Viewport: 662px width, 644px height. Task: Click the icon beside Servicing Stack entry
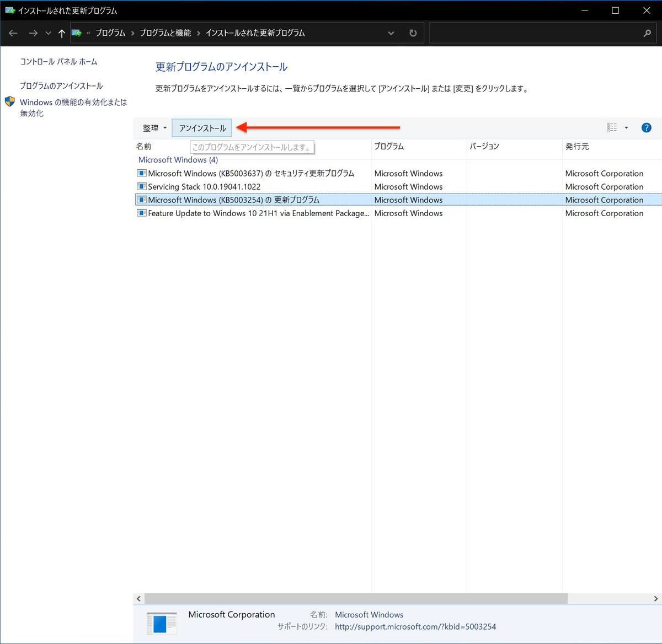pyautogui.click(x=142, y=186)
